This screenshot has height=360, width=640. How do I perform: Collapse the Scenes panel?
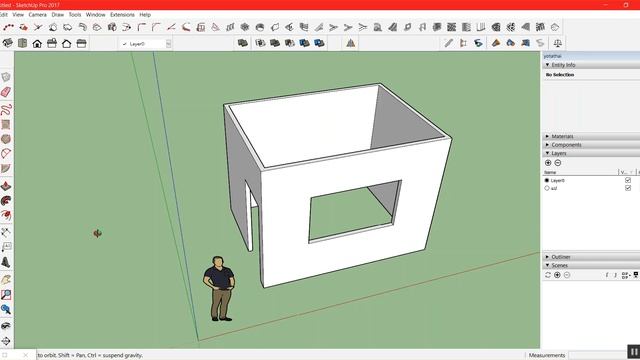click(x=547, y=265)
